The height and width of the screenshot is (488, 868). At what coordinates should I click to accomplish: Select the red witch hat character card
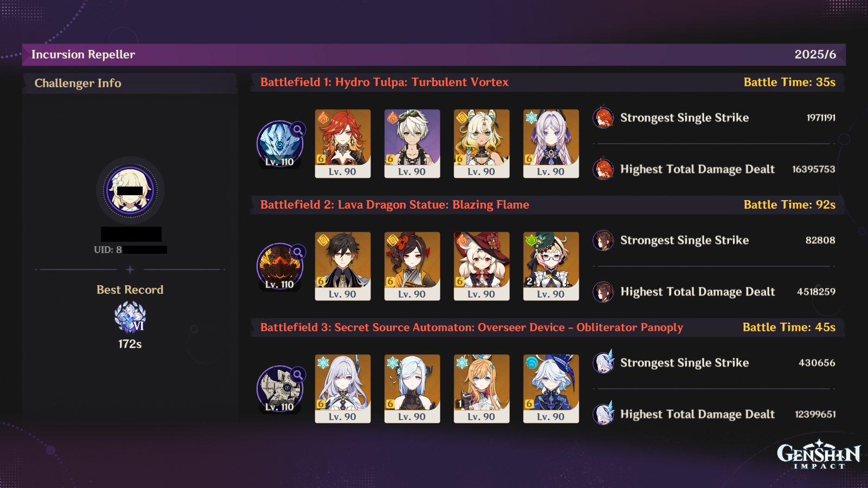tap(482, 266)
